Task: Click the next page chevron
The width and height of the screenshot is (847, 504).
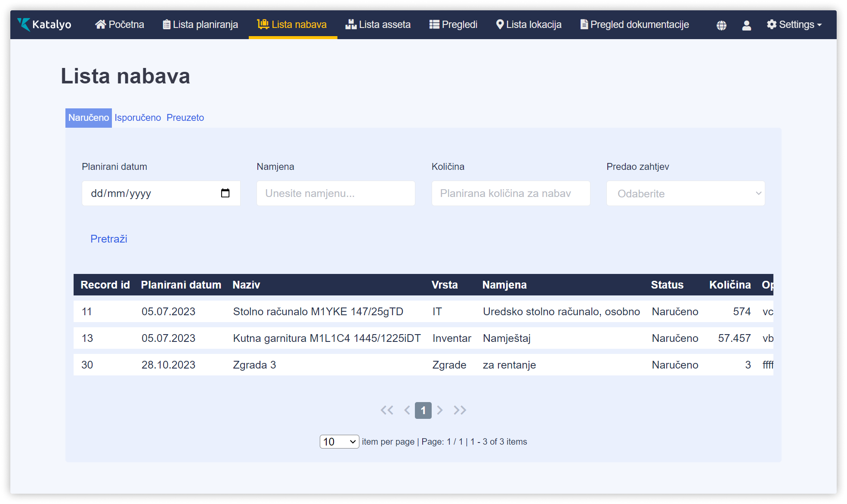Action: pyautogui.click(x=440, y=410)
